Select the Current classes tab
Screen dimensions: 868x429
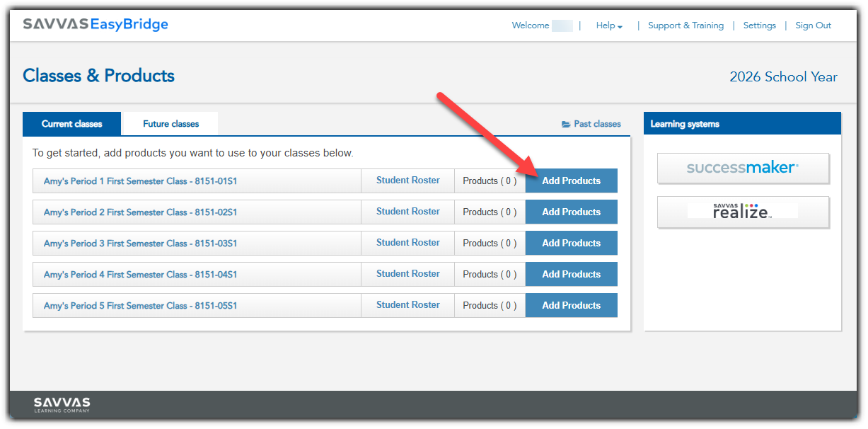(x=71, y=123)
